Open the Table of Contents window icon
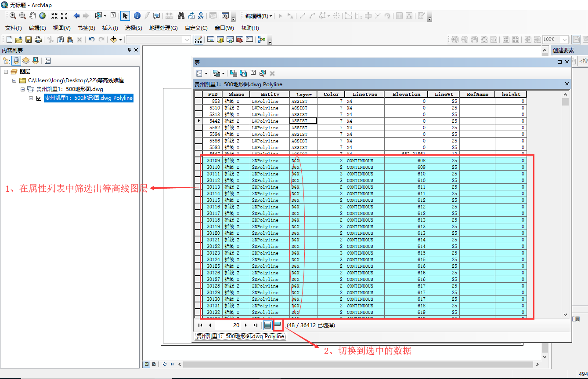Viewport: 588px width, 379px height. click(x=211, y=40)
